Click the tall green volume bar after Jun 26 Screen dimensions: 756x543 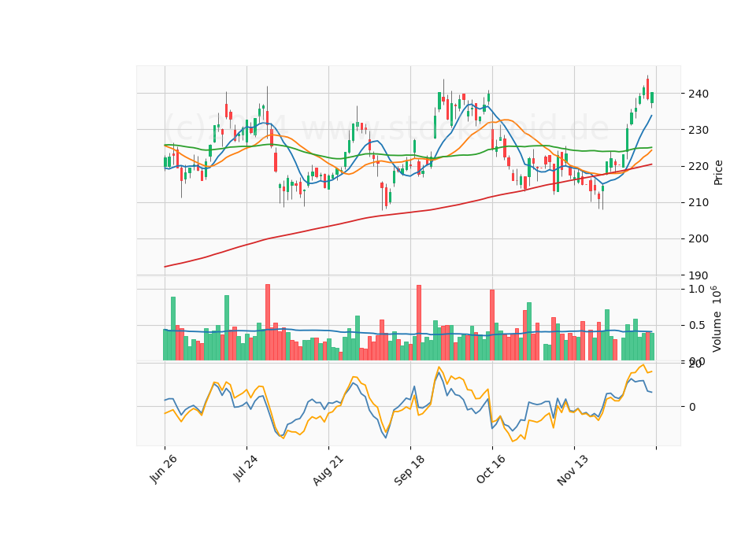coord(173,329)
